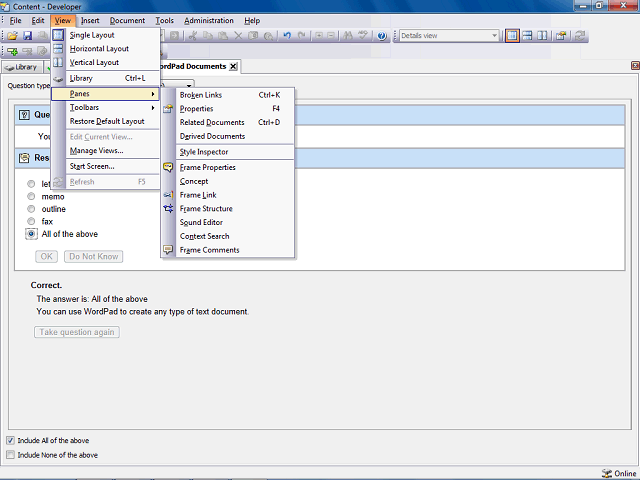640x480 pixels.
Task: Click the green plus New item icon
Action: (x=12, y=51)
